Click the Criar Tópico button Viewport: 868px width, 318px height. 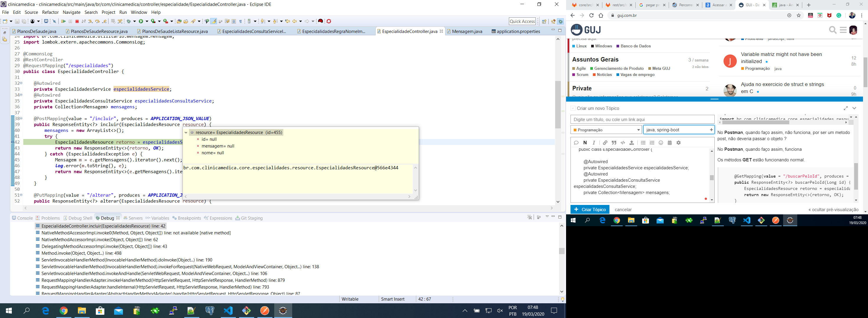click(590, 209)
